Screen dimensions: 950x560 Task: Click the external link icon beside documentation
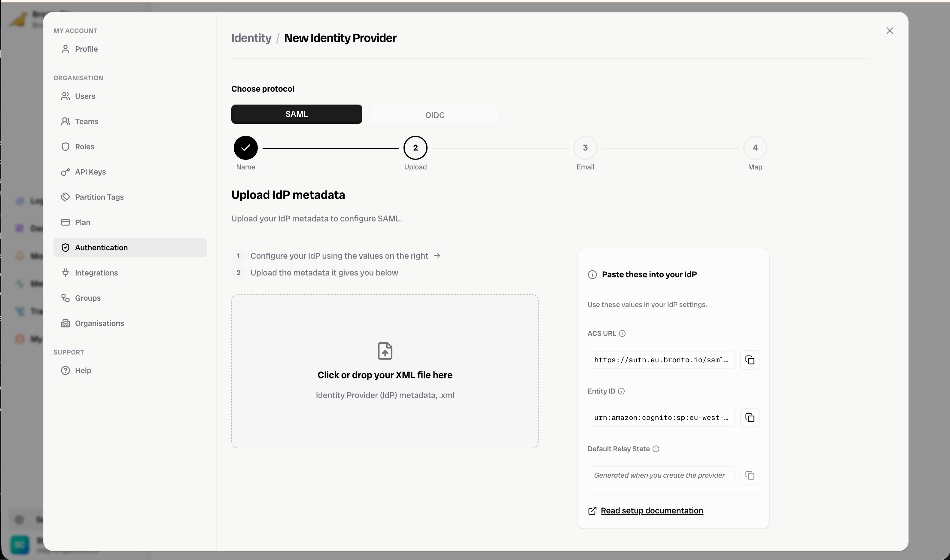coord(592,511)
